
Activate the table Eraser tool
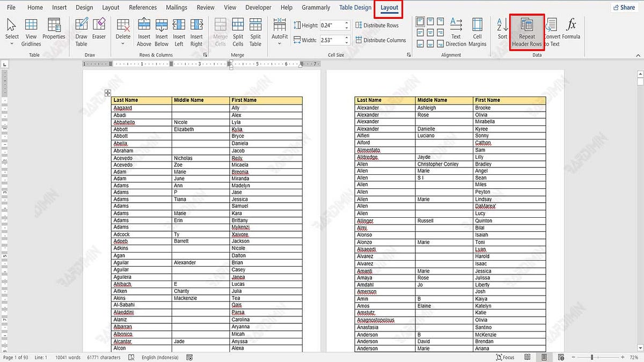pyautogui.click(x=99, y=28)
